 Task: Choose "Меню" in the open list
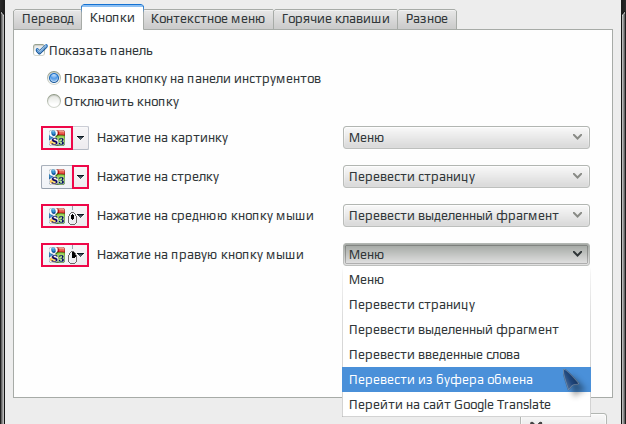click(466, 279)
